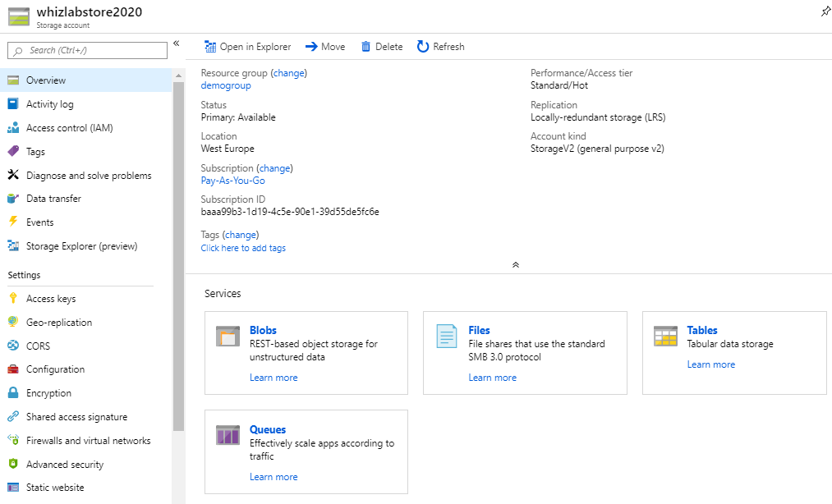This screenshot has width=832, height=504.
Task: Click the Files service document icon
Action: [446, 337]
